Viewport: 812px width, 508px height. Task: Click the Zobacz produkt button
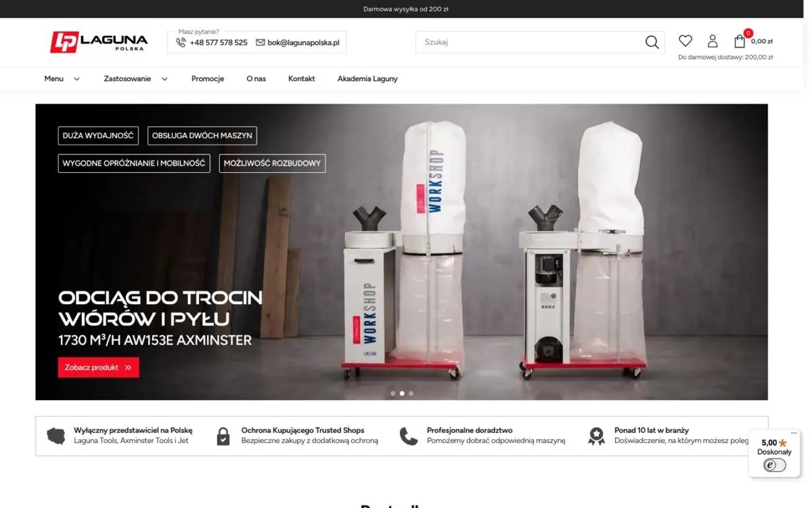pos(99,367)
